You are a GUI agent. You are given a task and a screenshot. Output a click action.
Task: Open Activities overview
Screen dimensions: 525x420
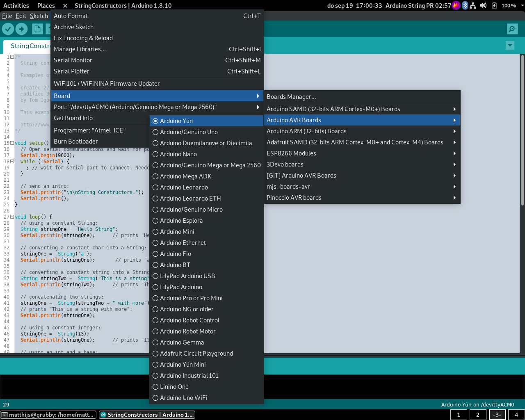click(x=16, y=5)
